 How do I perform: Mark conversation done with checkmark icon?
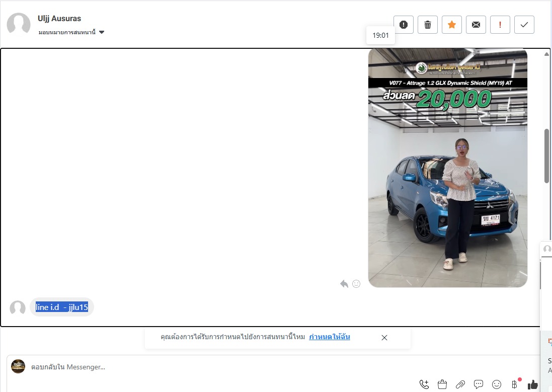coord(524,25)
